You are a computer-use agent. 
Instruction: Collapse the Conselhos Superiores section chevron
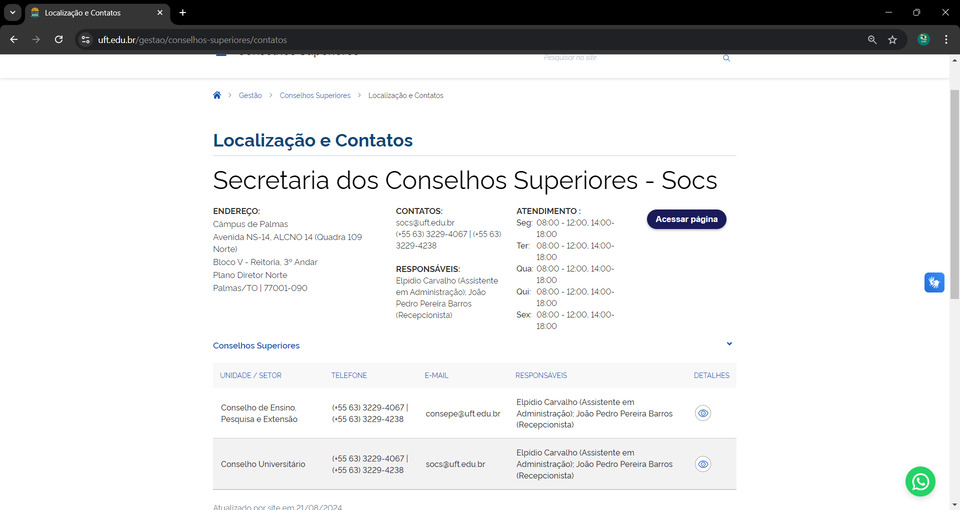(729, 344)
